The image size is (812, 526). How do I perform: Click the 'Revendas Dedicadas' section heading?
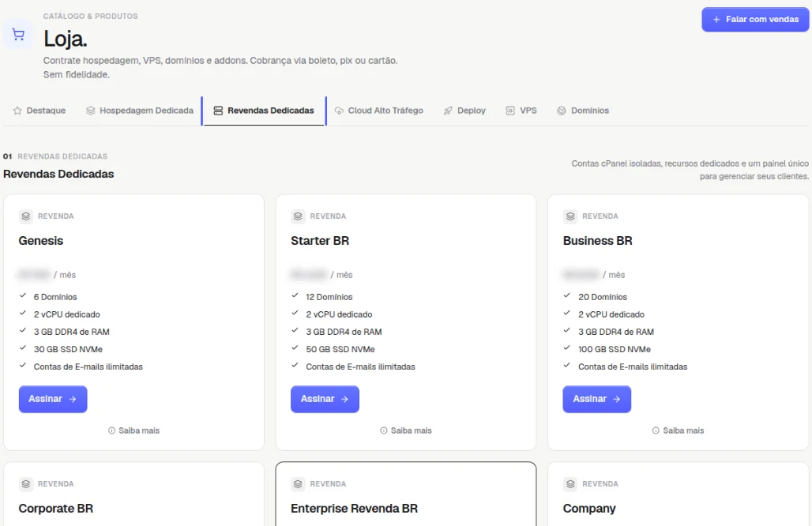58,174
